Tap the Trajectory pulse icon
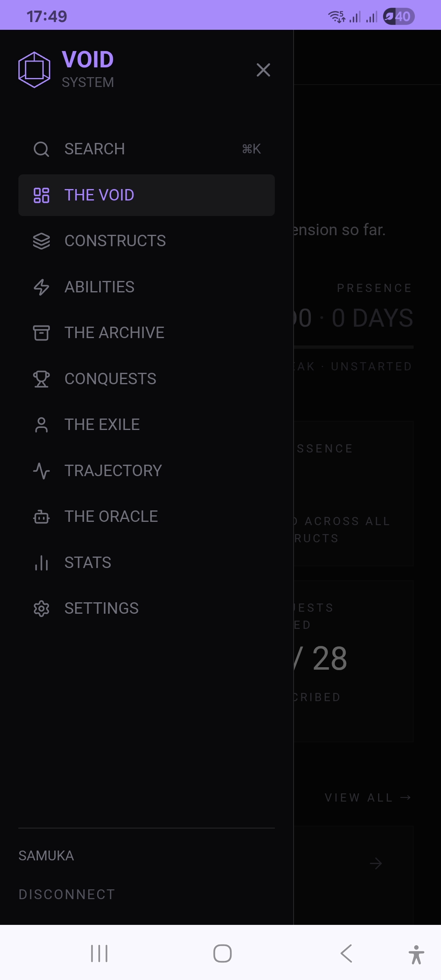 click(41, 471)
